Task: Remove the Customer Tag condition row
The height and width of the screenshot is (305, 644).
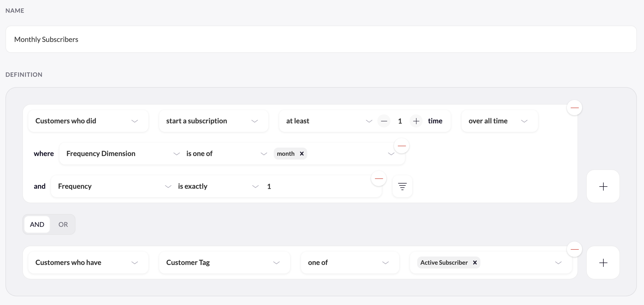Action: click(x=574, y=249)
